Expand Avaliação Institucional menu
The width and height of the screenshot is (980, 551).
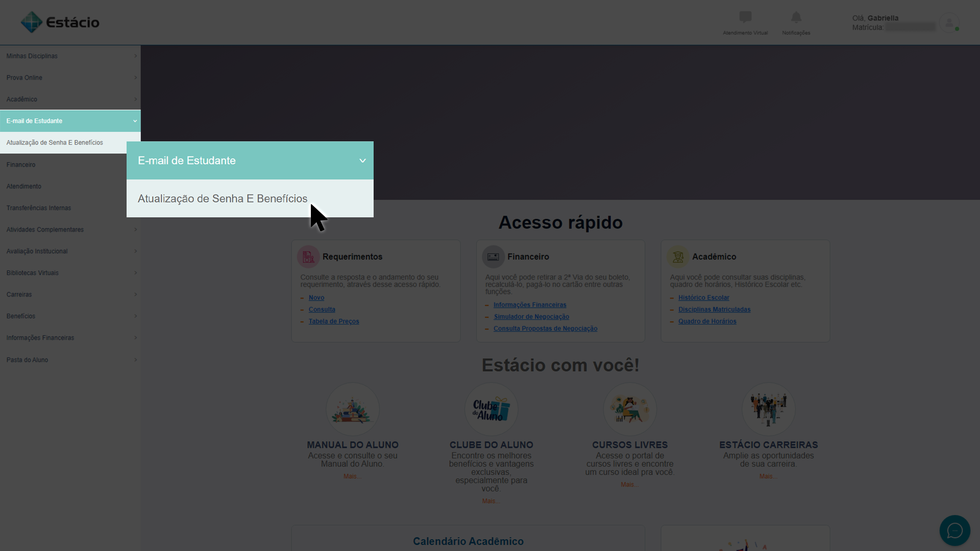click(70, 251)
